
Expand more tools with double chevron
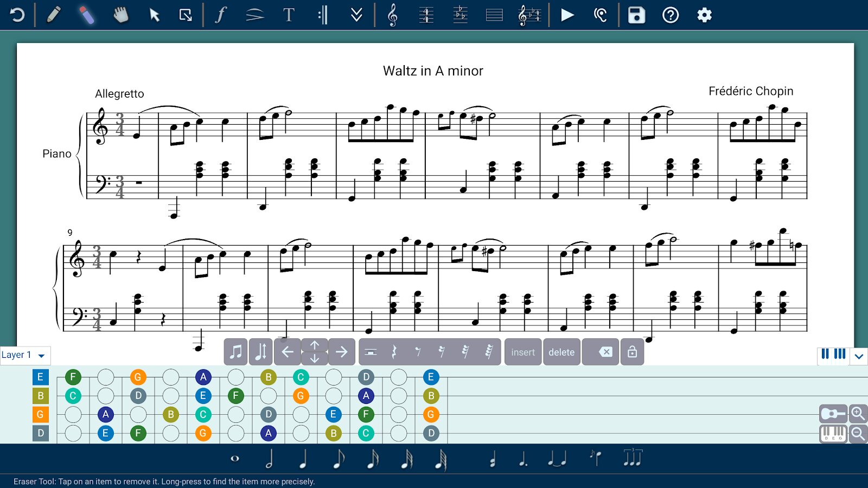tap(356, 15)
